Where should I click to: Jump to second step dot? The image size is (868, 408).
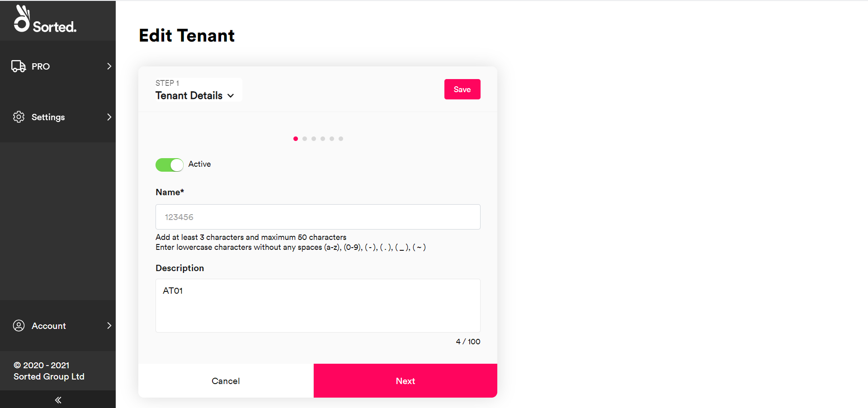[305, 139]
